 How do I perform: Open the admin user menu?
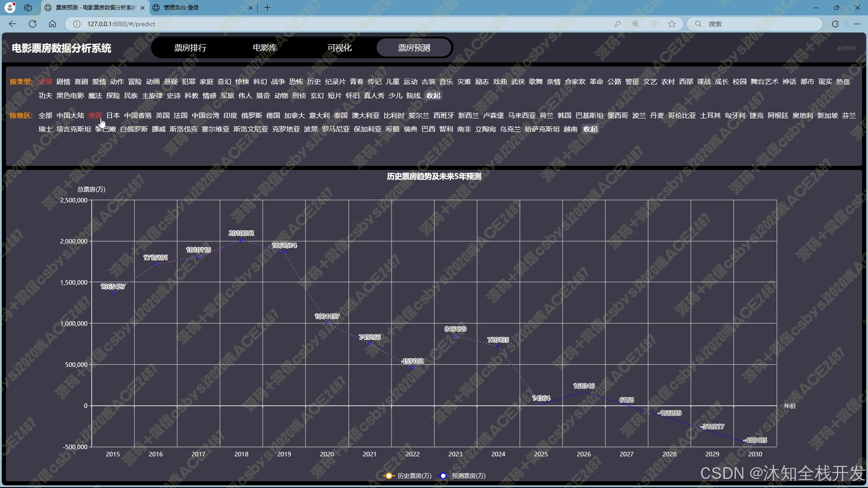point(846,48)
